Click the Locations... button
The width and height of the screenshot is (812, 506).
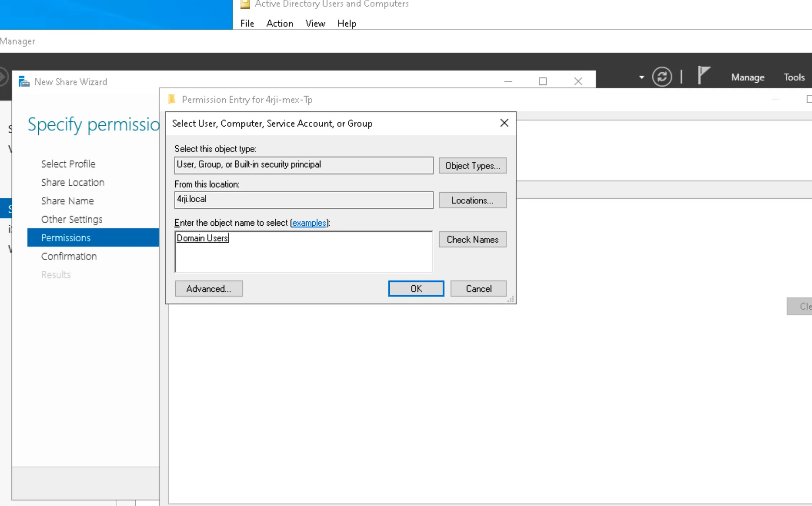(472, 200)
